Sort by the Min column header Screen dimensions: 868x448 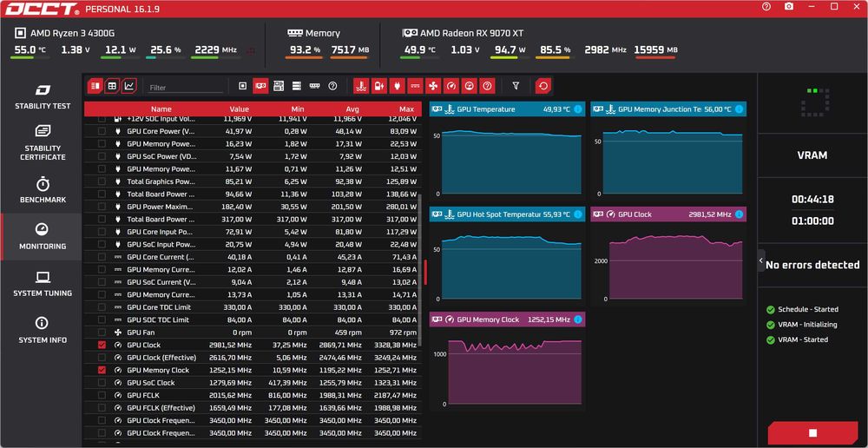click(298, 109)
